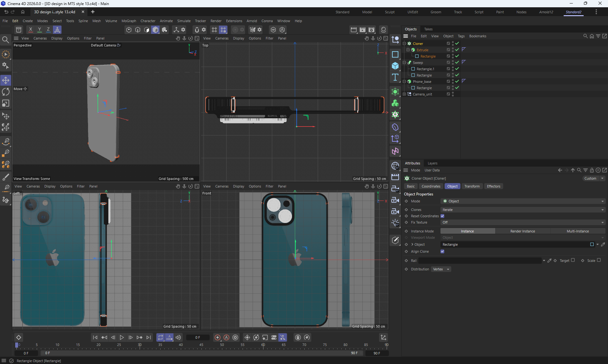The height and width of the screenshot is (364, 608).
Task: Activate the Scale tool
Action: point(6,103)
